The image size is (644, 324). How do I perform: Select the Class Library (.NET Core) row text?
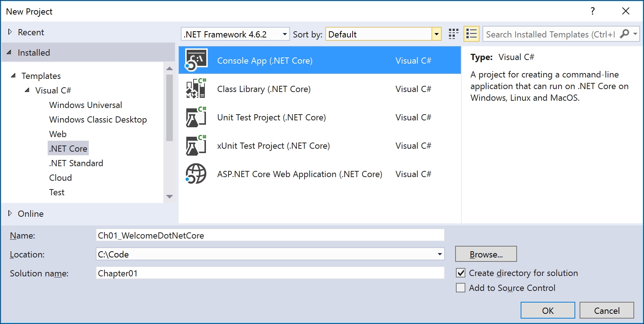(x=264, y=89)
